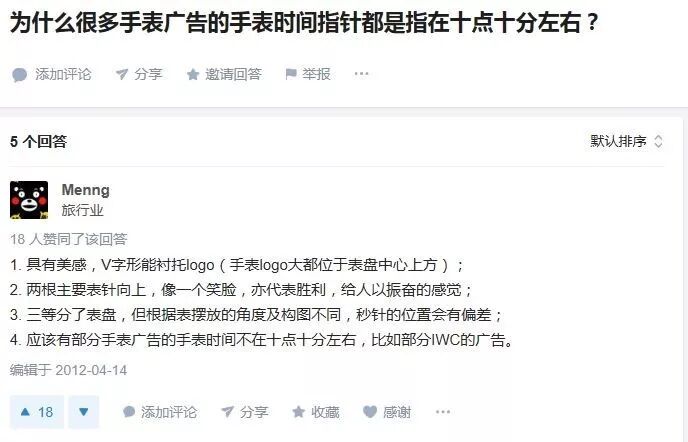The image size is (688, 442).
Task: Click the paper-plane share icon under the question
Action: coord(122,74)
